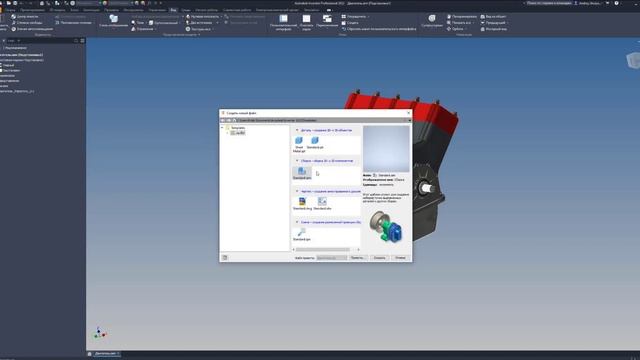Select the Sheet Metal.ipt template icon
This screenshot has height=360, width=640.
coord(299,141)
